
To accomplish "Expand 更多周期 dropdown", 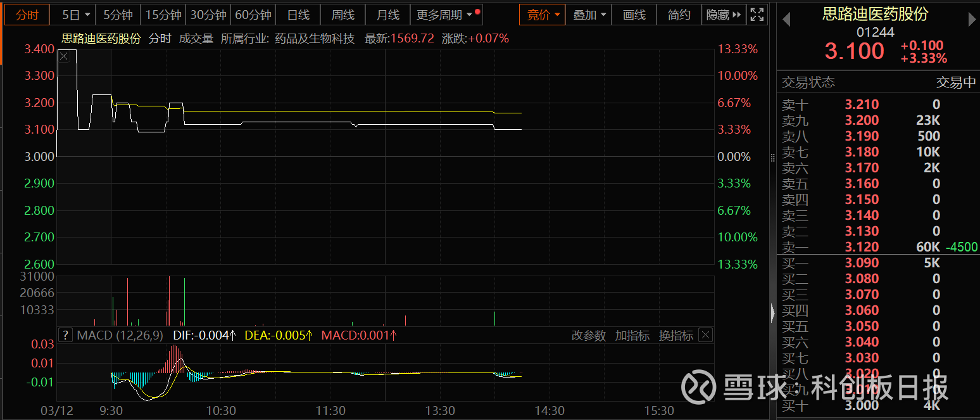I will coord(447,15).
